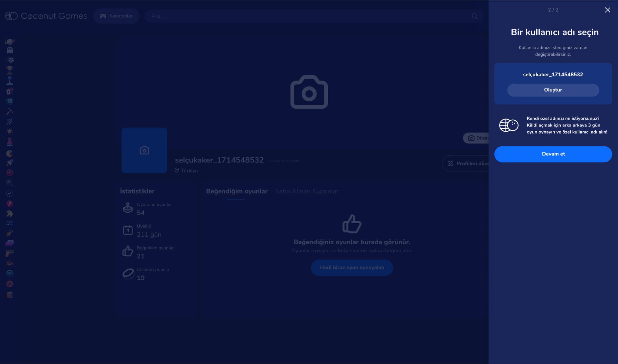Click the profile avatar photo placeholder
The image size is (618, 364).
click(144, 150)
